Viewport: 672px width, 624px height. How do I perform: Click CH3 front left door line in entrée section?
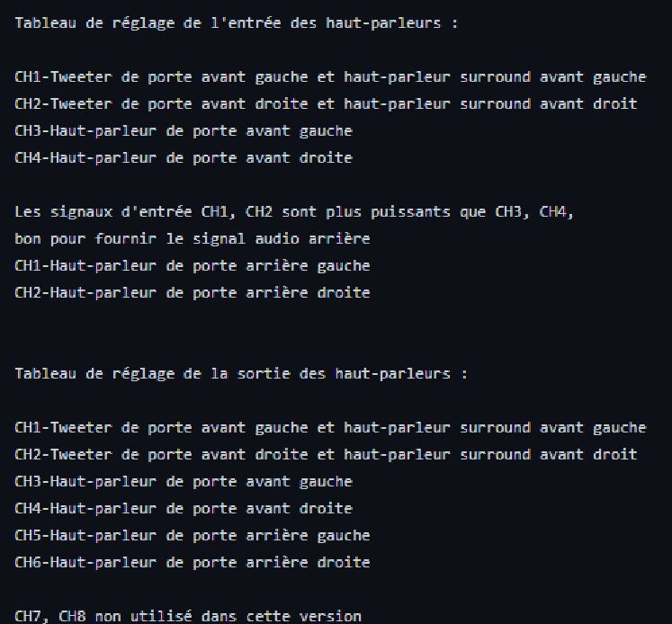[x=183, y=131]
